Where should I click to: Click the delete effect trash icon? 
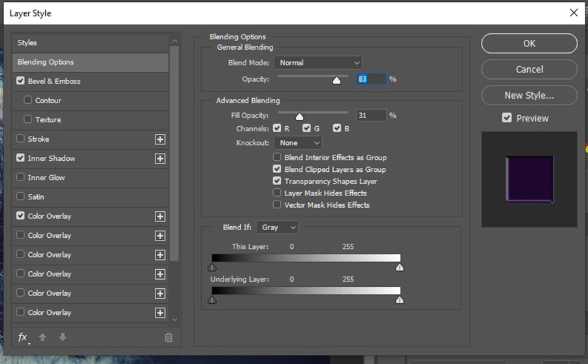click(169, 337)
